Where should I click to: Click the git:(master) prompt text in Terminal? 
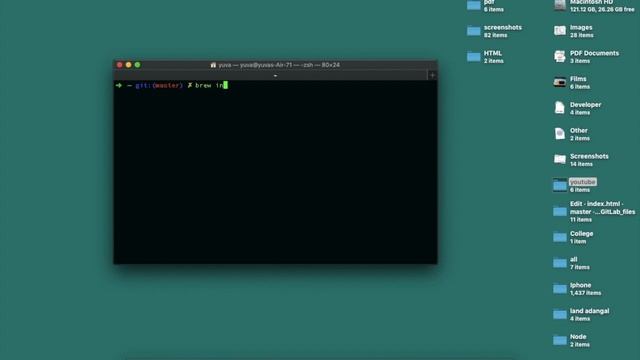[159, 85]
